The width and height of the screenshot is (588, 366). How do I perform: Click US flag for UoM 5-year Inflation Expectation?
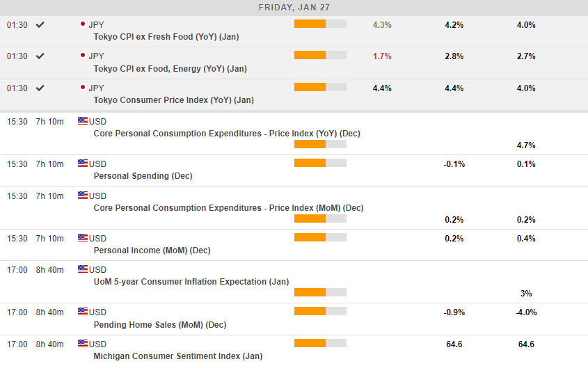coord(83,269)
